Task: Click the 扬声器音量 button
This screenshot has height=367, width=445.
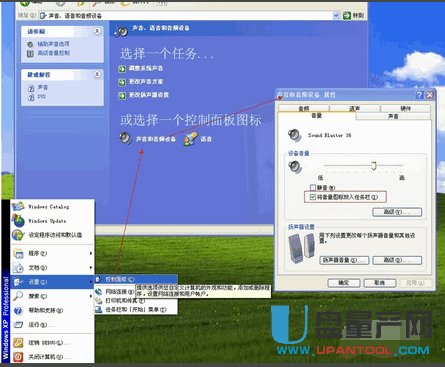Action: pos(344,260)
